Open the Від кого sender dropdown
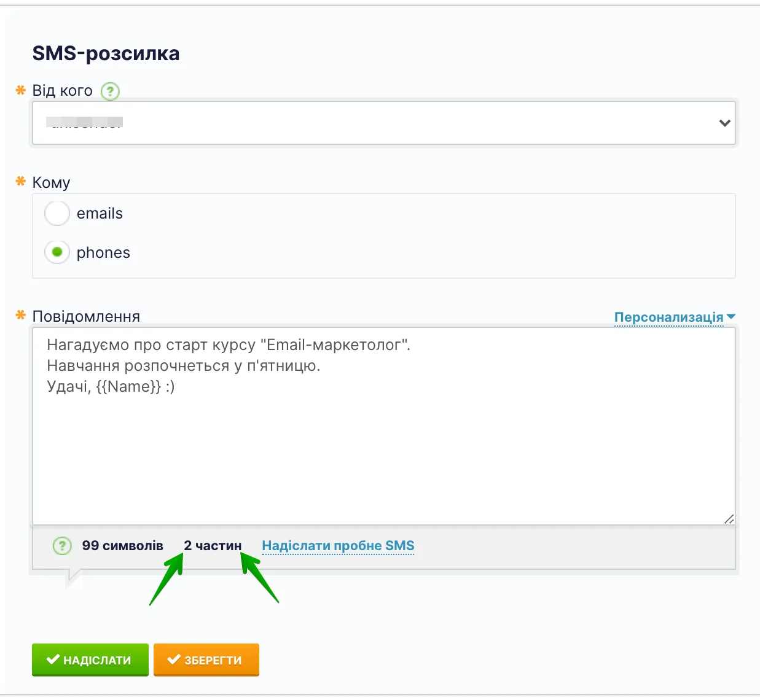Image resolution: width=760 pixels, height=700 pixels. [384, 123]
